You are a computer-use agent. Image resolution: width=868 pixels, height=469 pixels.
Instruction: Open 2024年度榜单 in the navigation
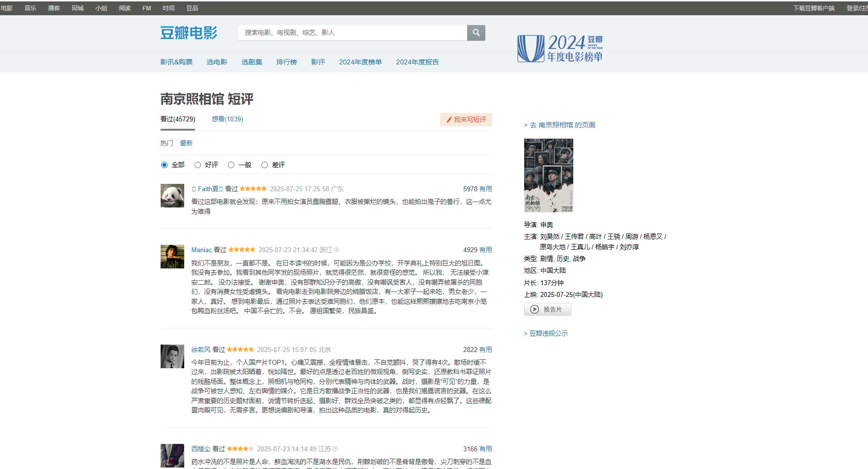361,62
